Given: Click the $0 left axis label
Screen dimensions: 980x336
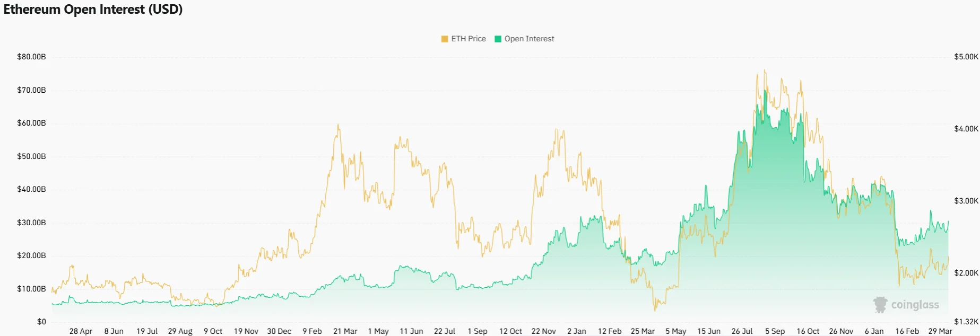Looking at the screenshot, I should click(x=41, y=322).
